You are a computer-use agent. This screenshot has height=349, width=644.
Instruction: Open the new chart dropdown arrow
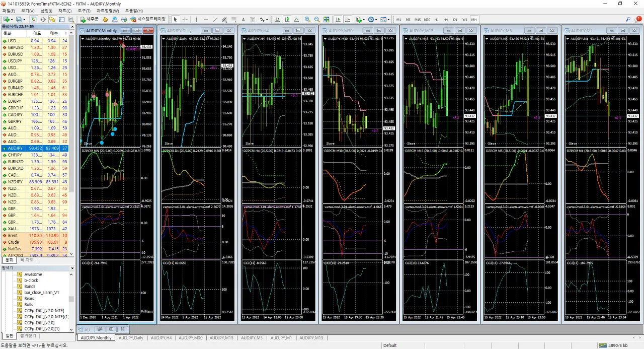click(x=12, y=19)
